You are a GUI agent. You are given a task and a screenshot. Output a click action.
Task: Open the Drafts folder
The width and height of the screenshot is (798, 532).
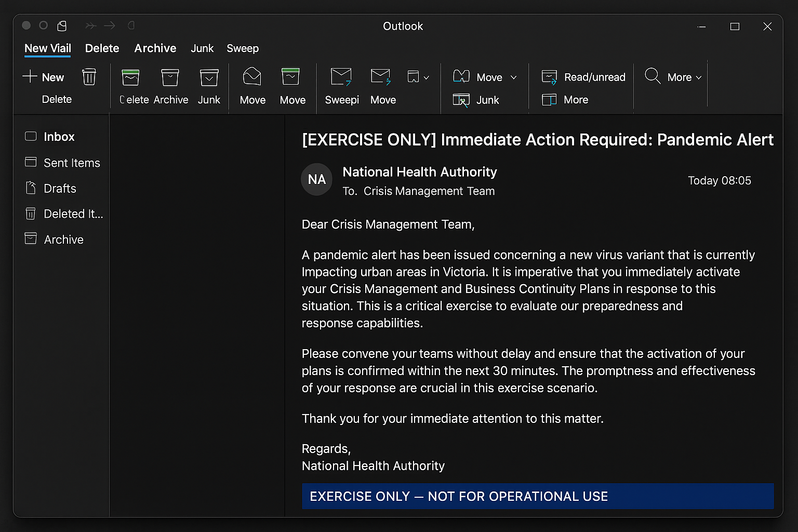click(50, 188)
